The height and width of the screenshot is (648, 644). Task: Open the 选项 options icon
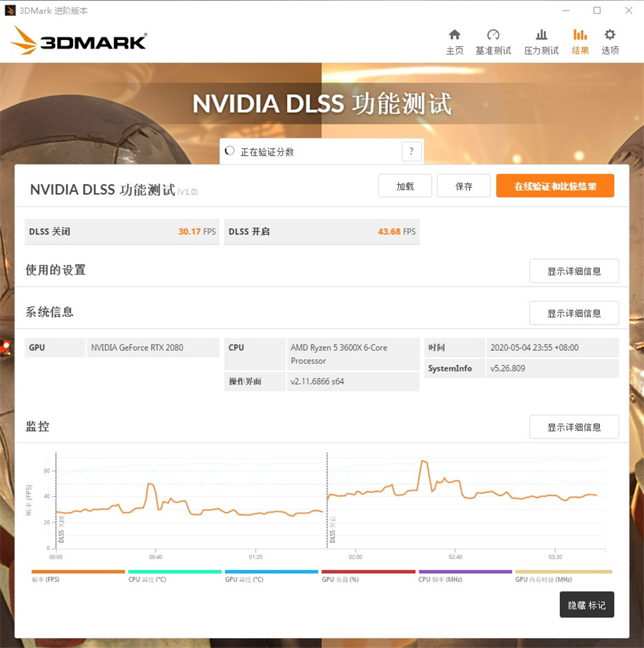tap(610, 39)
